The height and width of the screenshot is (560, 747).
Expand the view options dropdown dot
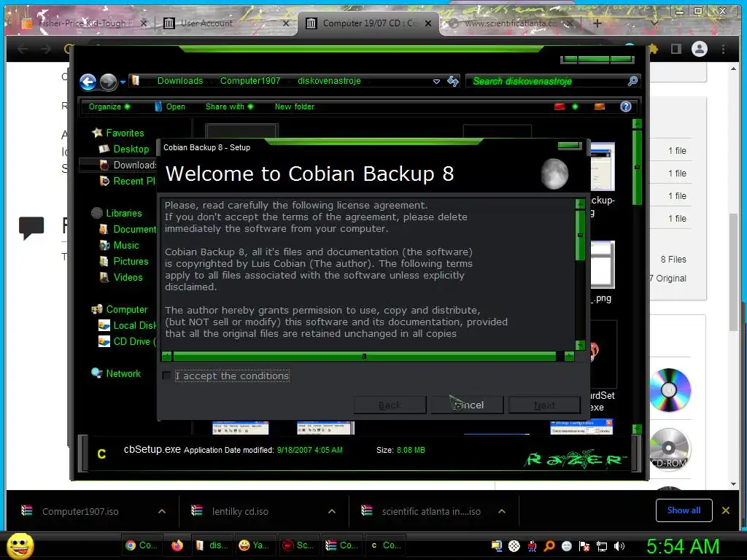[575, 106]
